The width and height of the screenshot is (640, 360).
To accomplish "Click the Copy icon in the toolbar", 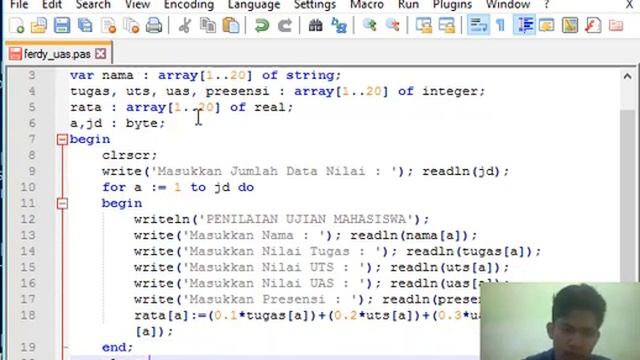I will coord(208,25).
